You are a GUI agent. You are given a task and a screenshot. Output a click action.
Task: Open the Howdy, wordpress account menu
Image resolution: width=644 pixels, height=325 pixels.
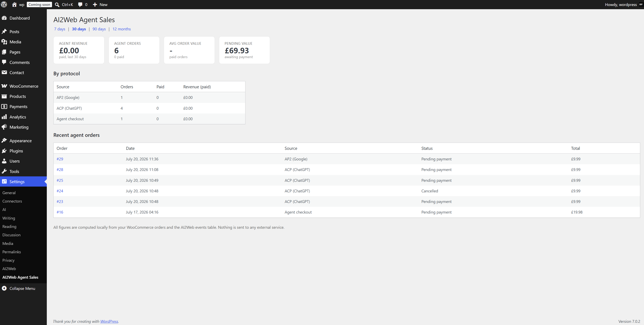(621, 4)
